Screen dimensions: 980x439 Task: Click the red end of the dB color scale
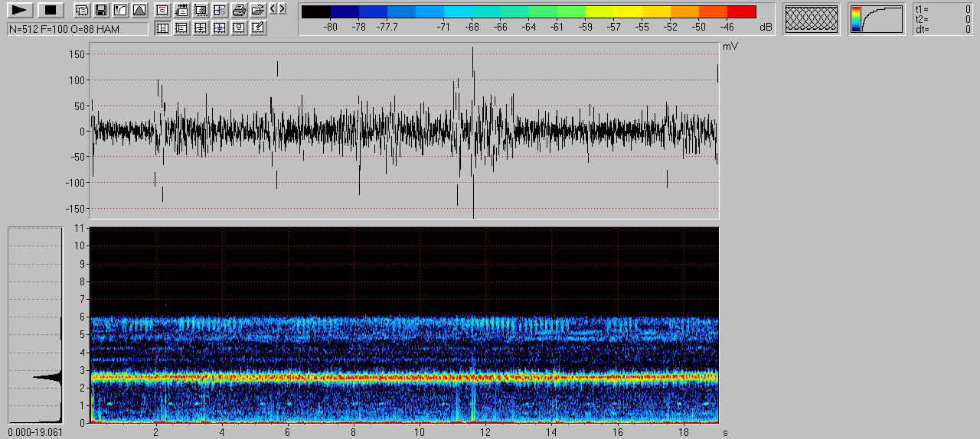[741, 11]
